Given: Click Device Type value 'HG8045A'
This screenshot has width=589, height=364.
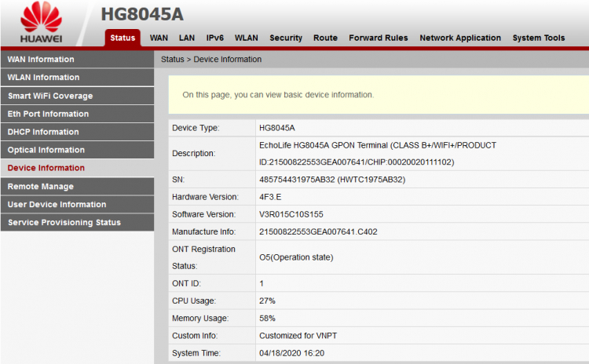Looking at the screenshot, I should point(277,128).
